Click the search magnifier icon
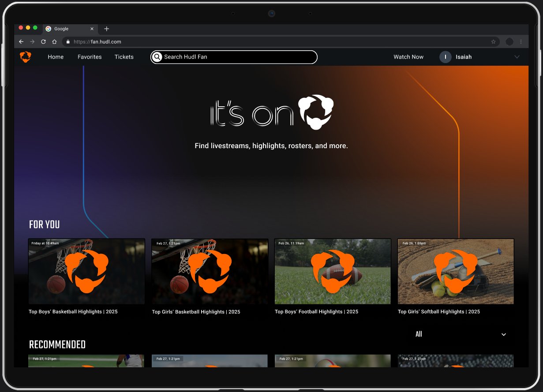The height and width of the screenshot is (392, 543). click(157, 57)
